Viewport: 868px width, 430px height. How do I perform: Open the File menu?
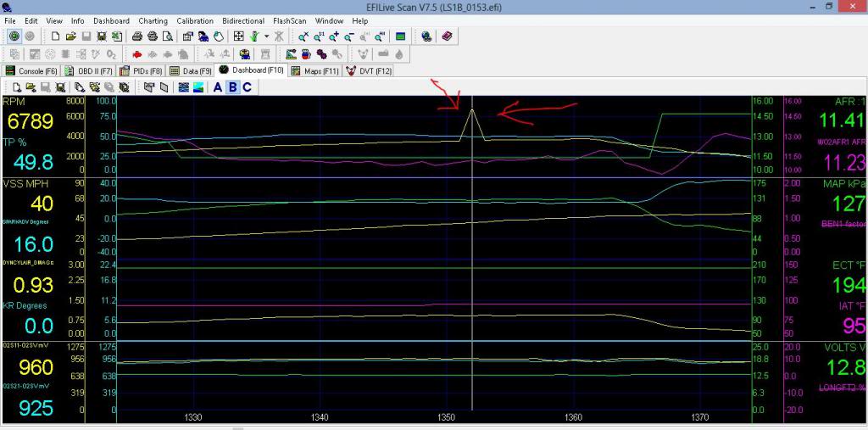tap(10, 21)
